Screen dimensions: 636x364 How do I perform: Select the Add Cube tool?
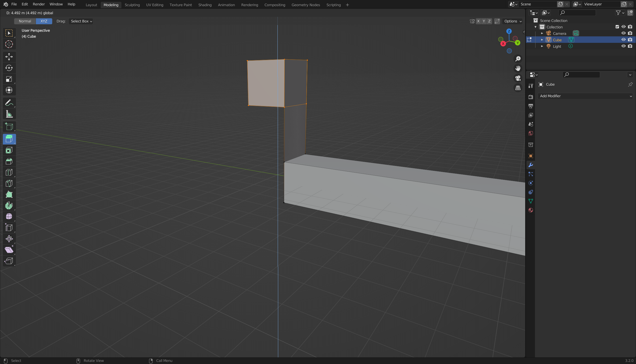(x=9, y=126)
